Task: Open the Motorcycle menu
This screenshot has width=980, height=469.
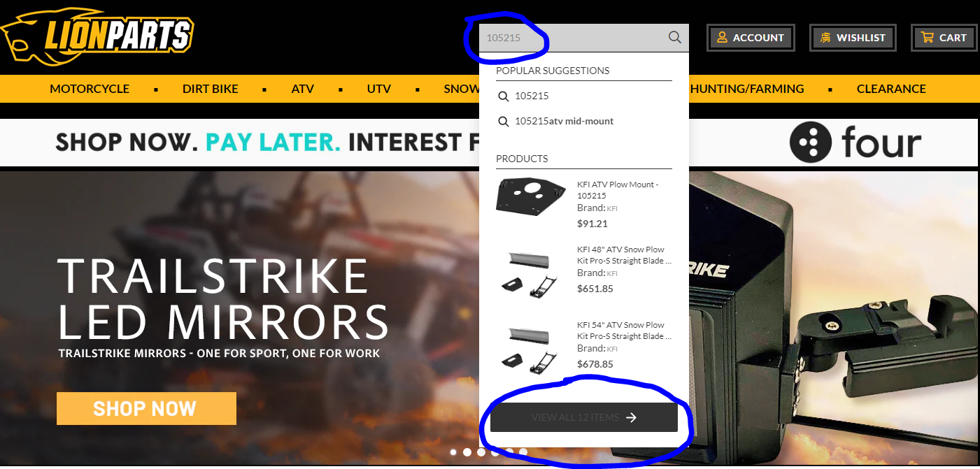Action: pos(90,89)
